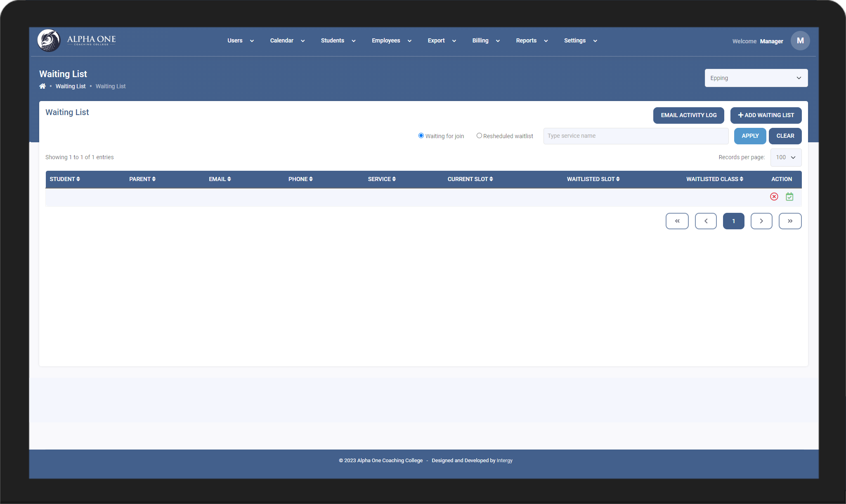
Task: Expand the Employees menu
Action: 392,41
